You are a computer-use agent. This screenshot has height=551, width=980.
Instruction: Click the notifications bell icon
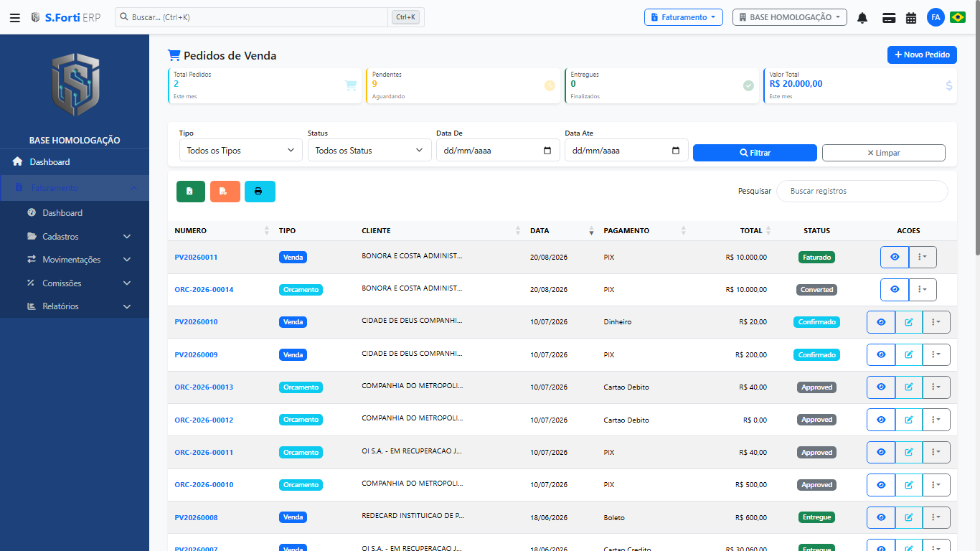(x=862, y=17)
